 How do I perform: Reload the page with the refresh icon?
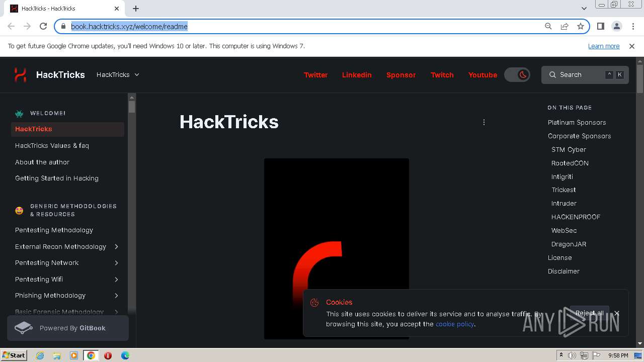[43, 26]
